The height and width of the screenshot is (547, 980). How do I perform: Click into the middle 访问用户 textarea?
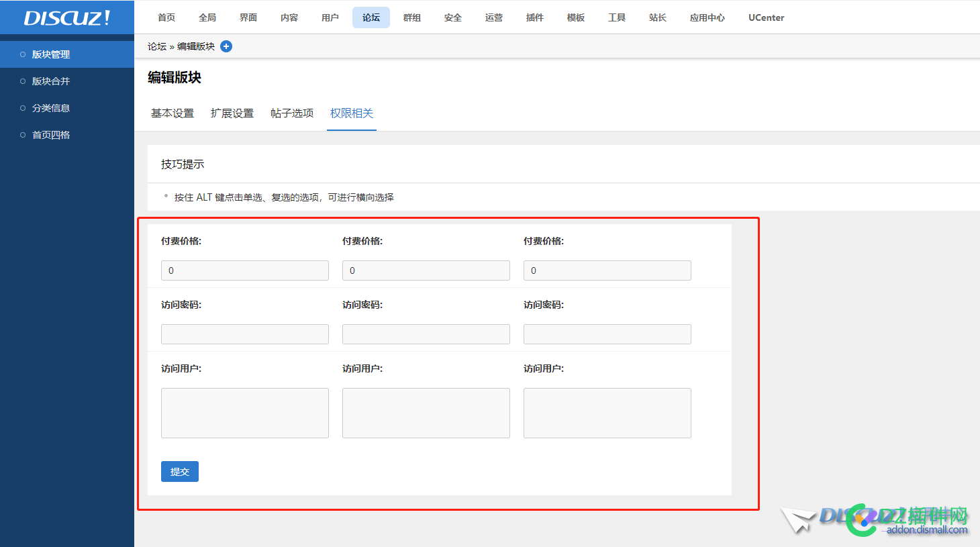pyautogui.click(x=426, y=413)
